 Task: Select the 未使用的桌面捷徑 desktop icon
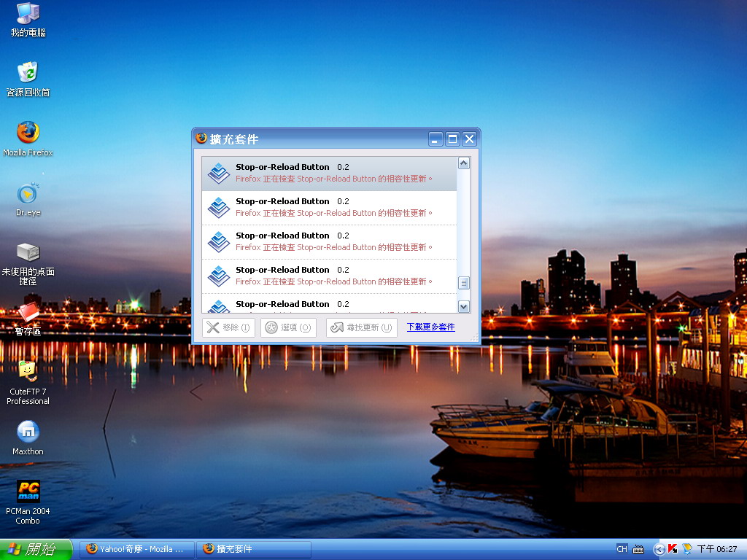tap(28, 264)
